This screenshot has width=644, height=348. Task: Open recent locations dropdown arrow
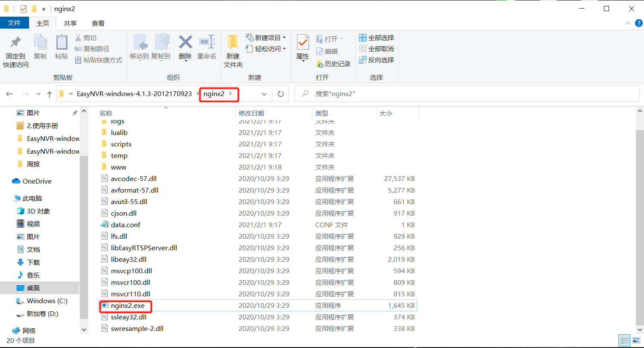[x=38, y=94]
